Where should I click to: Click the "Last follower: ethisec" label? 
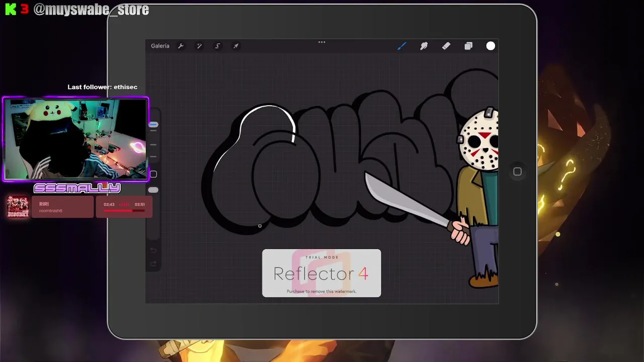(102, 87)
